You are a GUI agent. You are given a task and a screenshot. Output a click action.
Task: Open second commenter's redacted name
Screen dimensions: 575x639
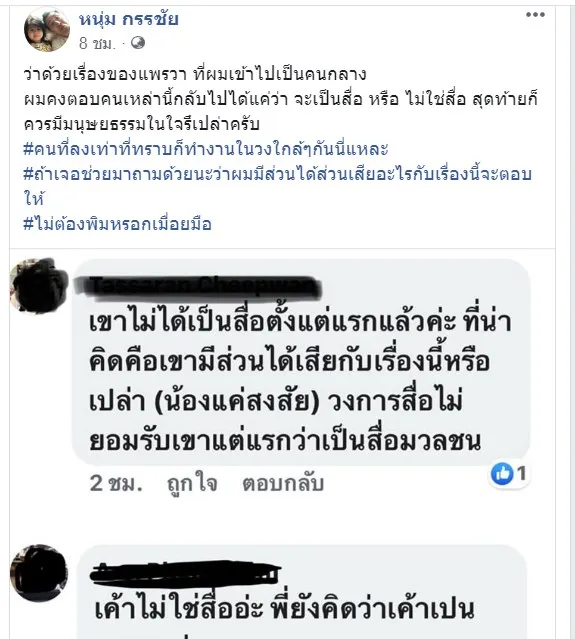[x=185, y=571]
